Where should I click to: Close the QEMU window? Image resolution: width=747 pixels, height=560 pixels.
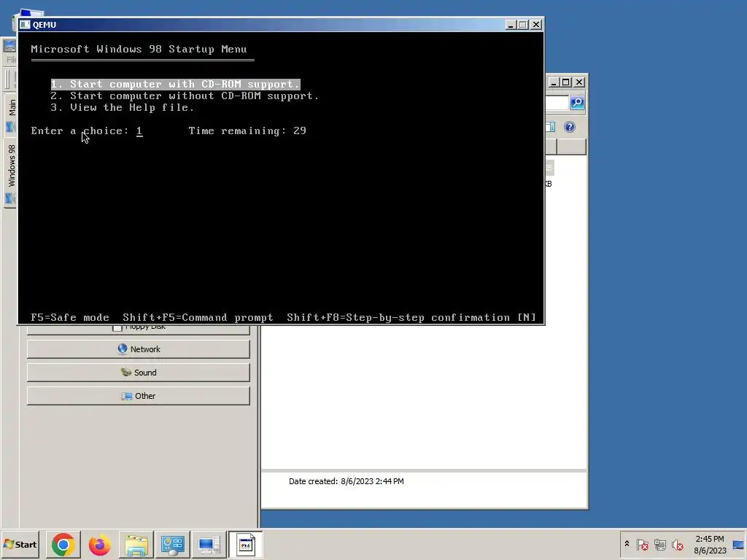coord(536,25)
